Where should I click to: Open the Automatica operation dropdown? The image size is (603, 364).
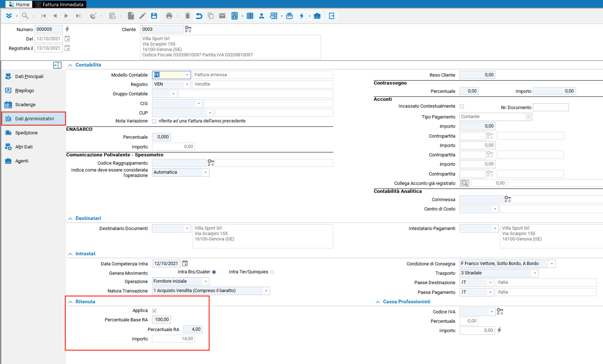(206, 172)
